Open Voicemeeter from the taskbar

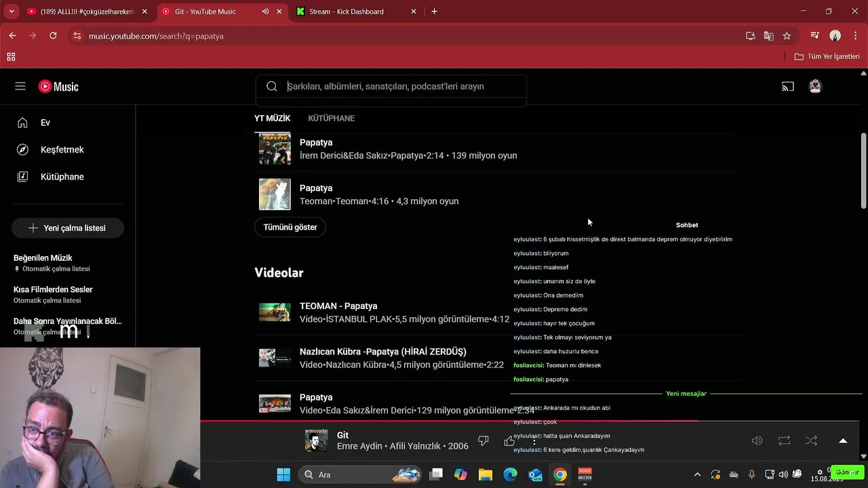pyautogui.click(x=585, y=474)
